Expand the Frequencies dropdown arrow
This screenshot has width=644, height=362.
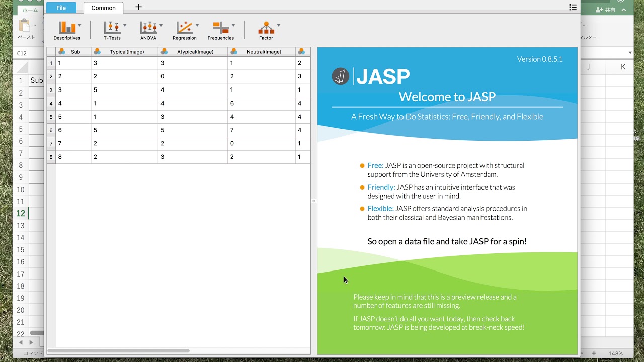(233, 25)
